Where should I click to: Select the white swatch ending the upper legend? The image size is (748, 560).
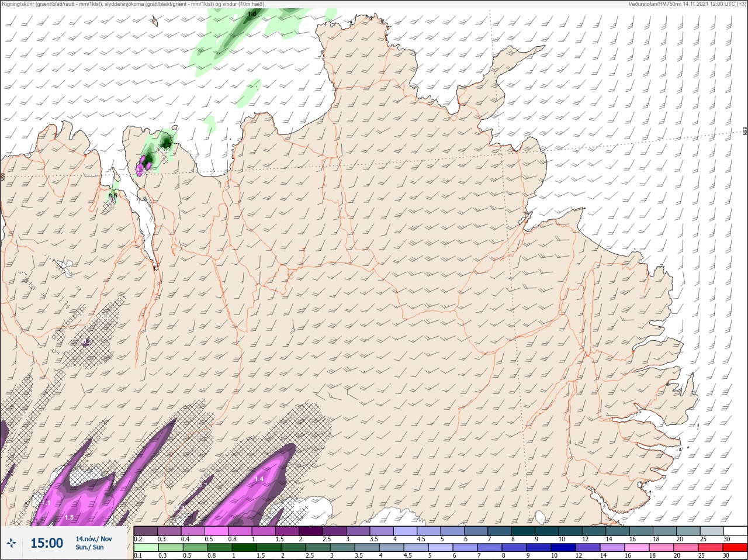coord(735,531)
